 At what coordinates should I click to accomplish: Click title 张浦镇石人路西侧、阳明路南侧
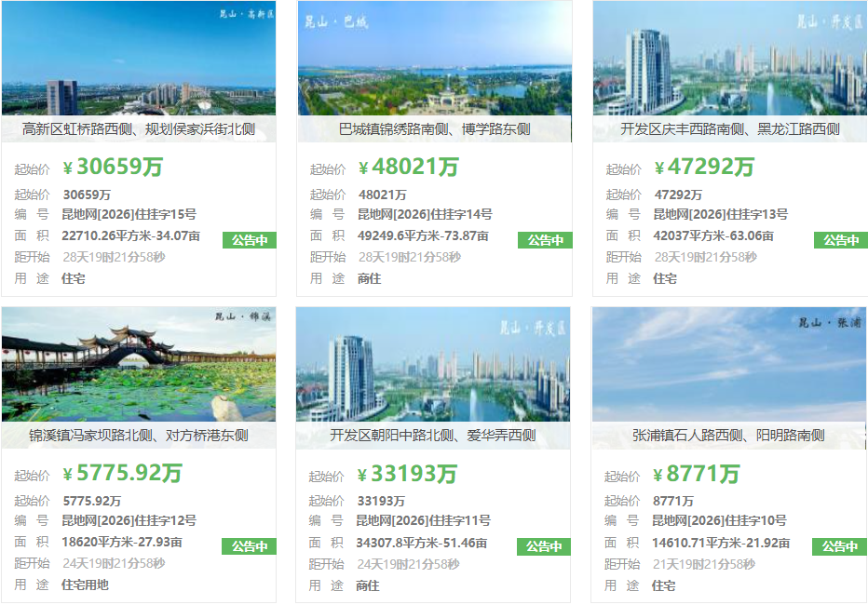[728, 436]
